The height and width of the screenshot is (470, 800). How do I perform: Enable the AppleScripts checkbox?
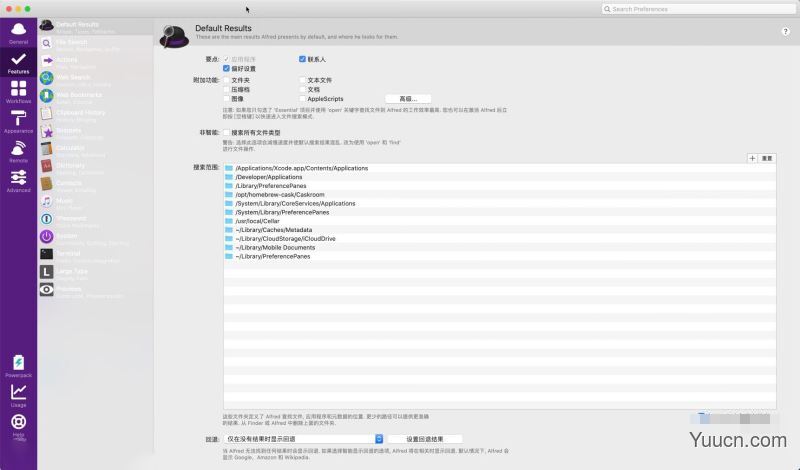(302, 98)
